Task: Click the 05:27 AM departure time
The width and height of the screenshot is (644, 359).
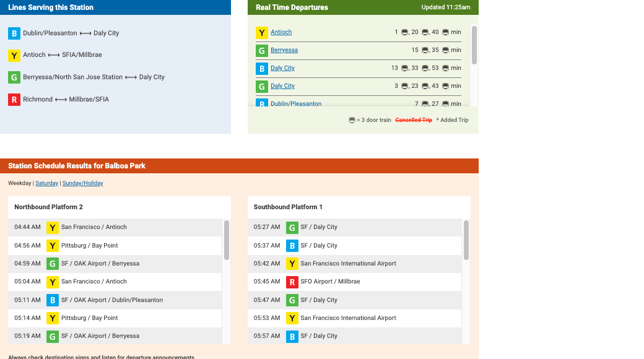Action: tap(266, 227)
